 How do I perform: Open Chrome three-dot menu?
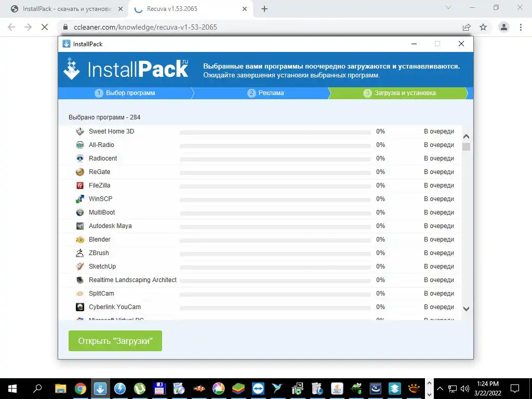[521, 27]
